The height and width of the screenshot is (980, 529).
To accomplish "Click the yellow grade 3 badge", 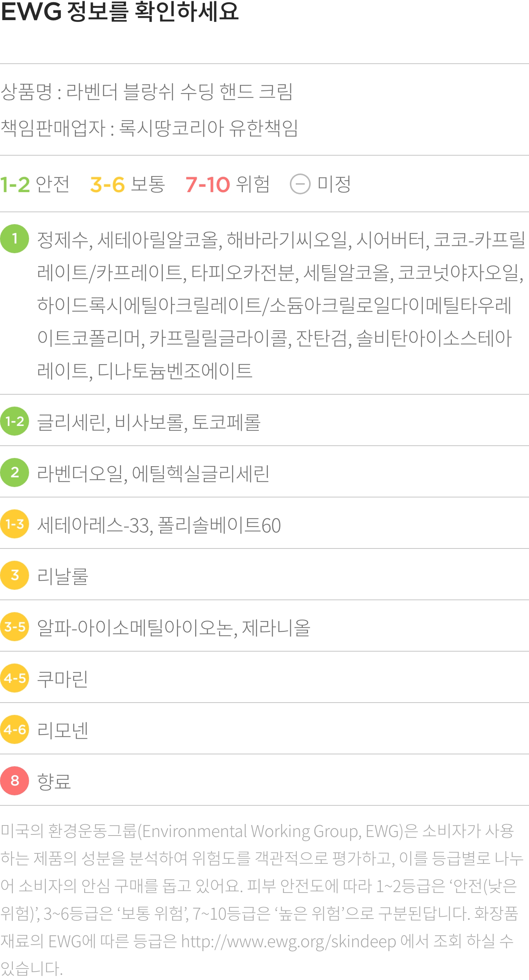I will pos(15,575).
